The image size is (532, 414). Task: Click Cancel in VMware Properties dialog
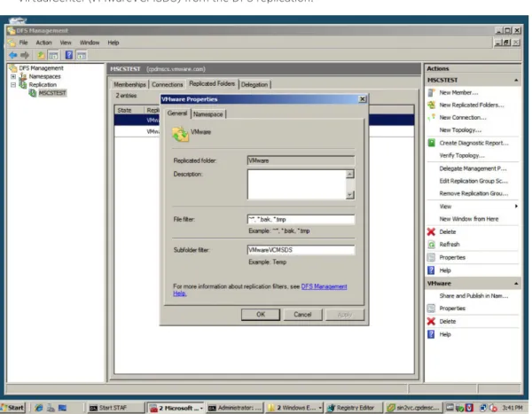click(302, 315)
